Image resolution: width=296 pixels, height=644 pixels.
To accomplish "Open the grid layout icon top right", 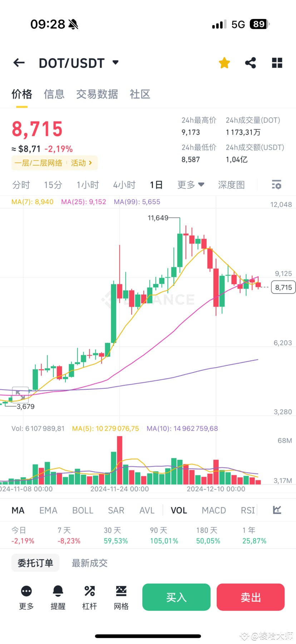I will pos(277,62).
